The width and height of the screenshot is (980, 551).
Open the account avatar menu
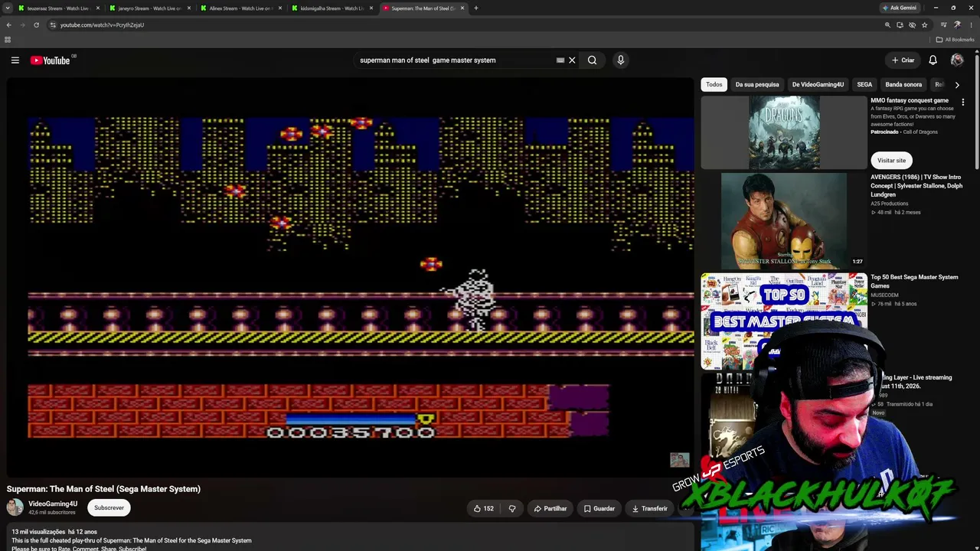coord(957,60)
